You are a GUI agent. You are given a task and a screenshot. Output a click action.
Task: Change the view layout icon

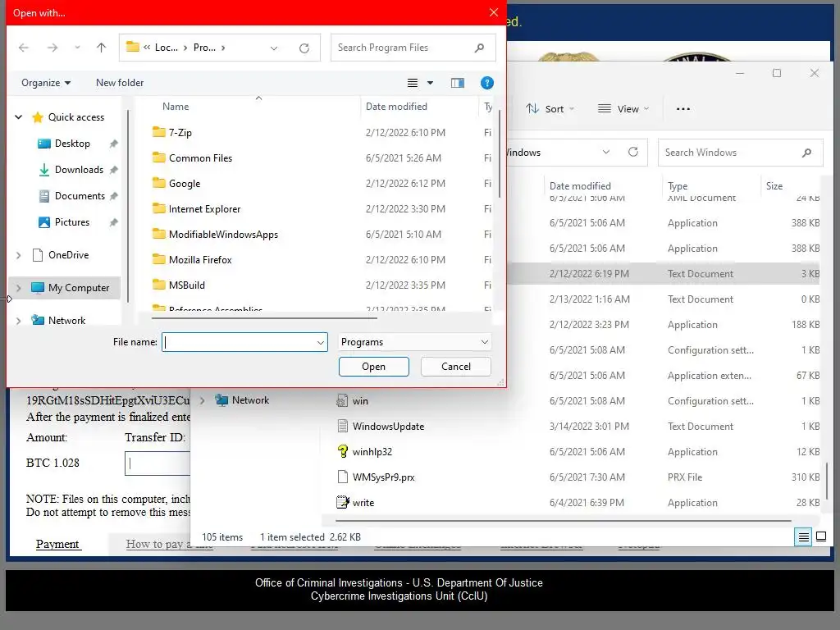click(413, 83)
